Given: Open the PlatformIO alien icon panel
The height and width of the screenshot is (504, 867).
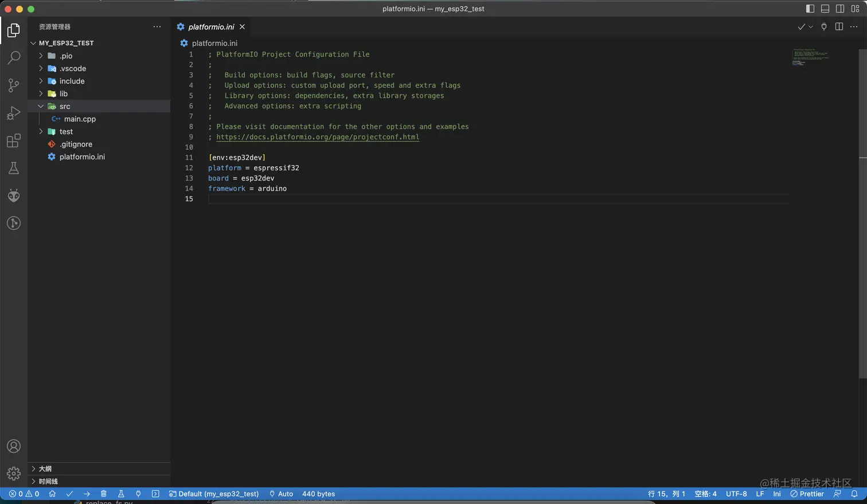Looking at the screenshot, I should (14, 196).
